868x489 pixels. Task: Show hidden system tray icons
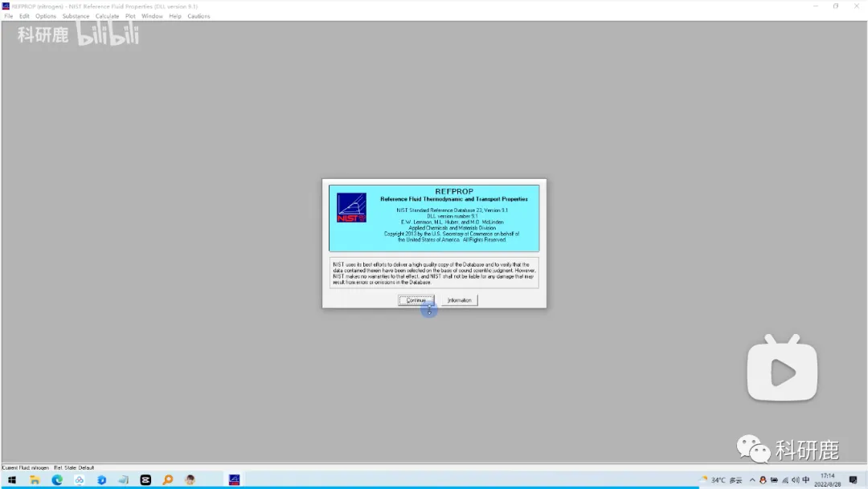752,480
